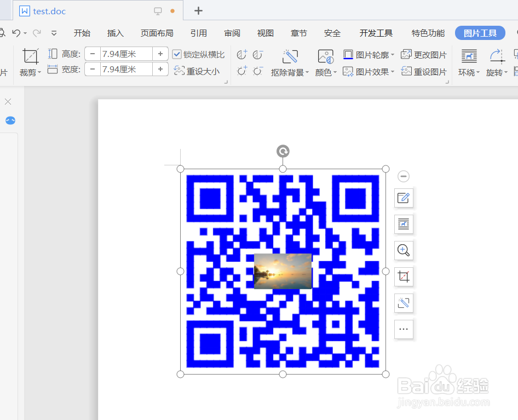Click the Rotate (旋转) icon
This screenshot has height=420, width=518.
[497, 56]
